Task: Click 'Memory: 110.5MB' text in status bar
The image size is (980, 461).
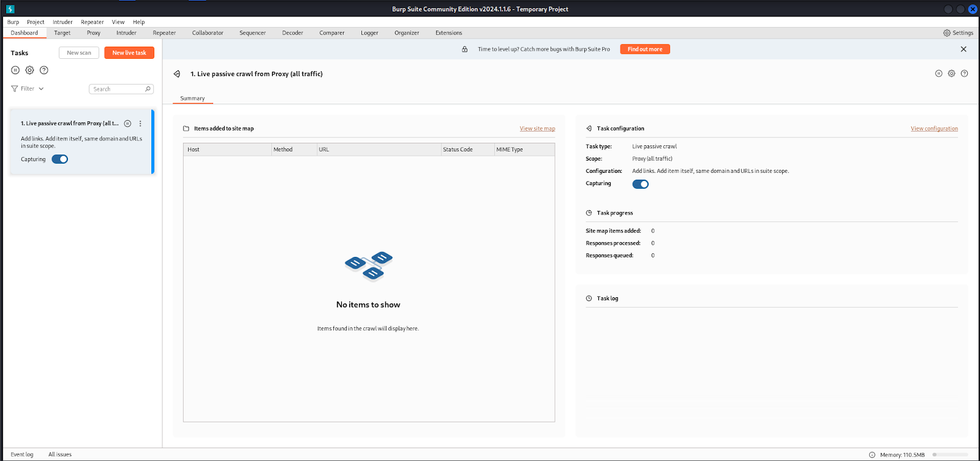Action: coord(902,455)
